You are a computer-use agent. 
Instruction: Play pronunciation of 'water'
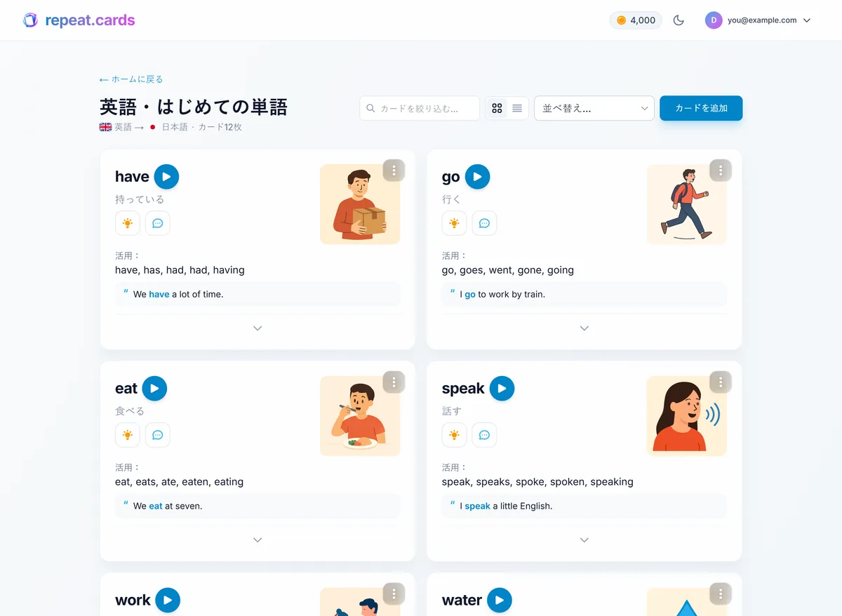(499, 601)
